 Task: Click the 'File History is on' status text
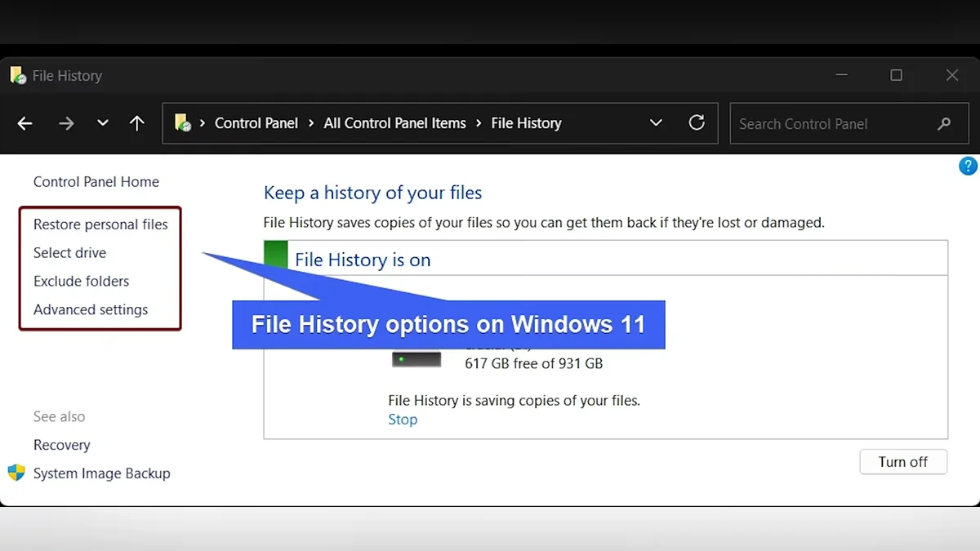(x=363, y=260)
